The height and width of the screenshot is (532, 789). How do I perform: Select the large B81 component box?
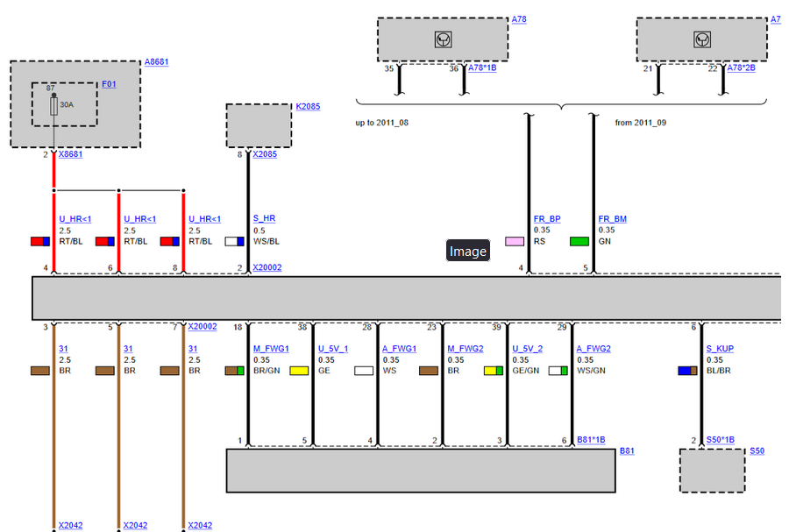pos(421,471)
